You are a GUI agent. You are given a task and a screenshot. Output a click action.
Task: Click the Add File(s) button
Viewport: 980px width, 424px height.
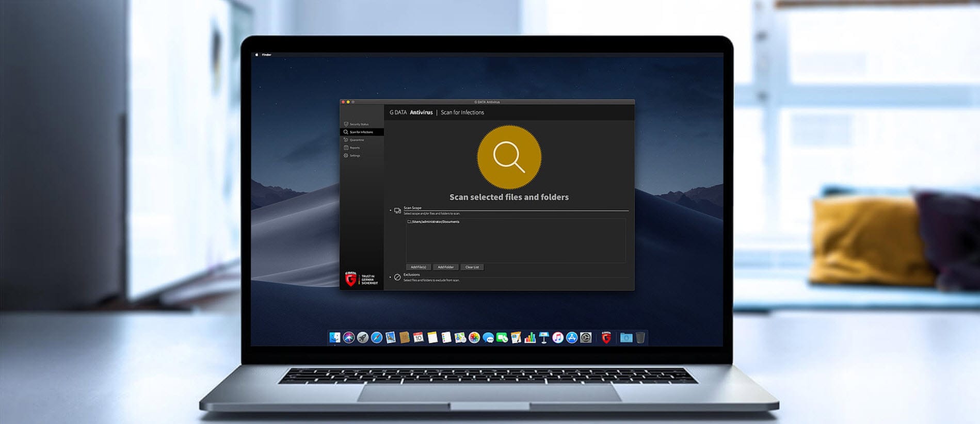(x=419, y=267)
